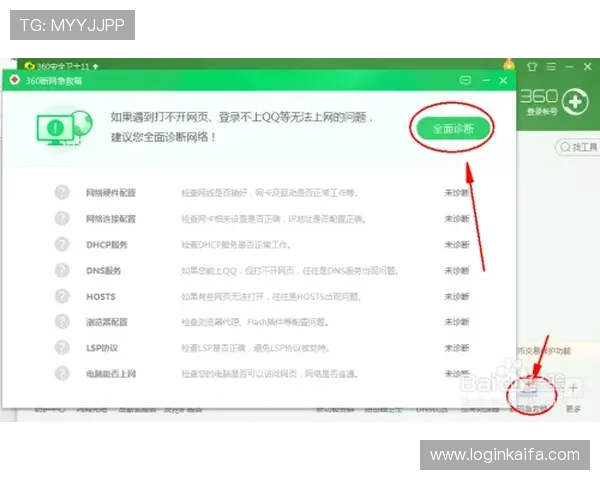Click the status icon beside 浏览器配置
Image resolution: width=600 pixels, height=480 pixels.
(x=62, y=322)
